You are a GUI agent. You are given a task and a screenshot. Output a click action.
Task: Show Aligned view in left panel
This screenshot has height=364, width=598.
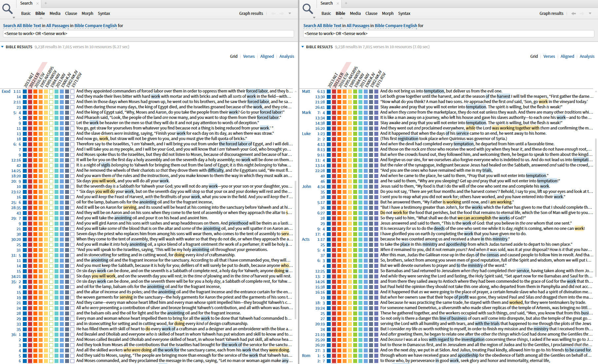pos(267,56)
